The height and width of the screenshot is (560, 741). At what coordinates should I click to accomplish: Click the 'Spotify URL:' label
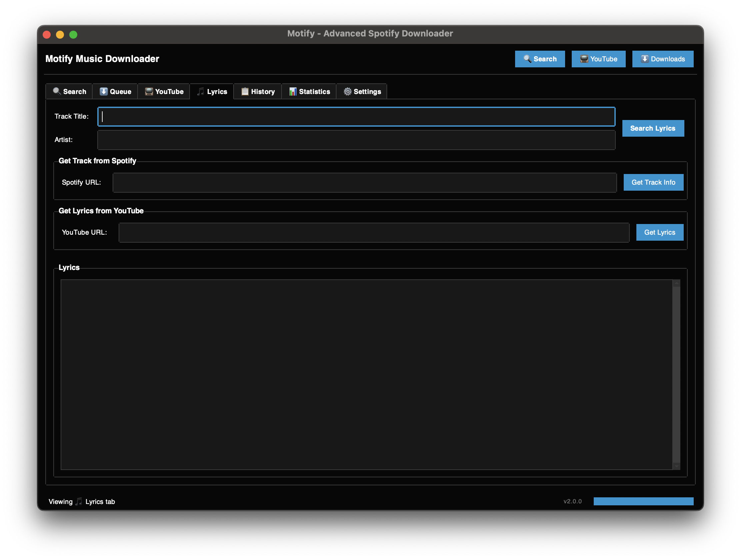[81, 182]
